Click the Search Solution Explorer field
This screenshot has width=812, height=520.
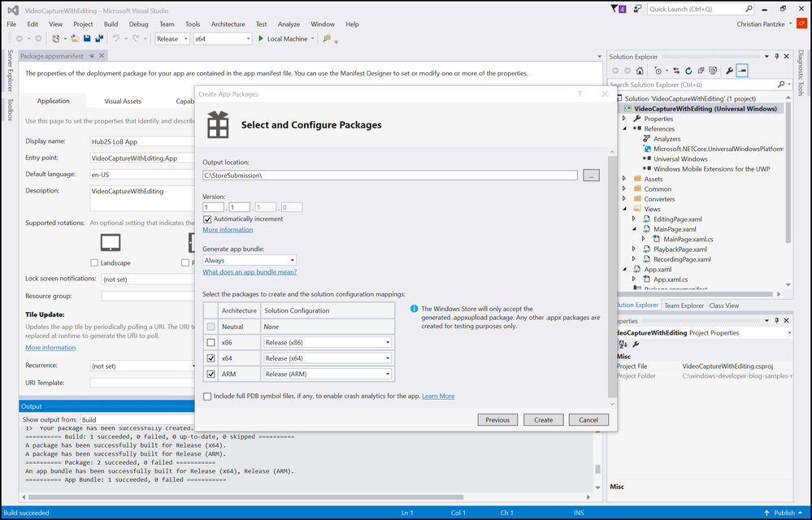(x=693, y=84)
